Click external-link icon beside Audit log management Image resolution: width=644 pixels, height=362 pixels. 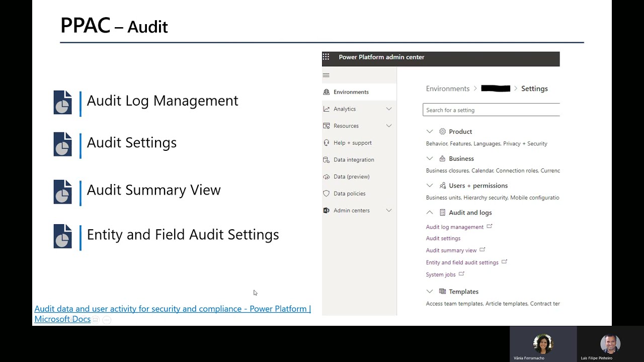pyautogui.click(x=490, y=226)
